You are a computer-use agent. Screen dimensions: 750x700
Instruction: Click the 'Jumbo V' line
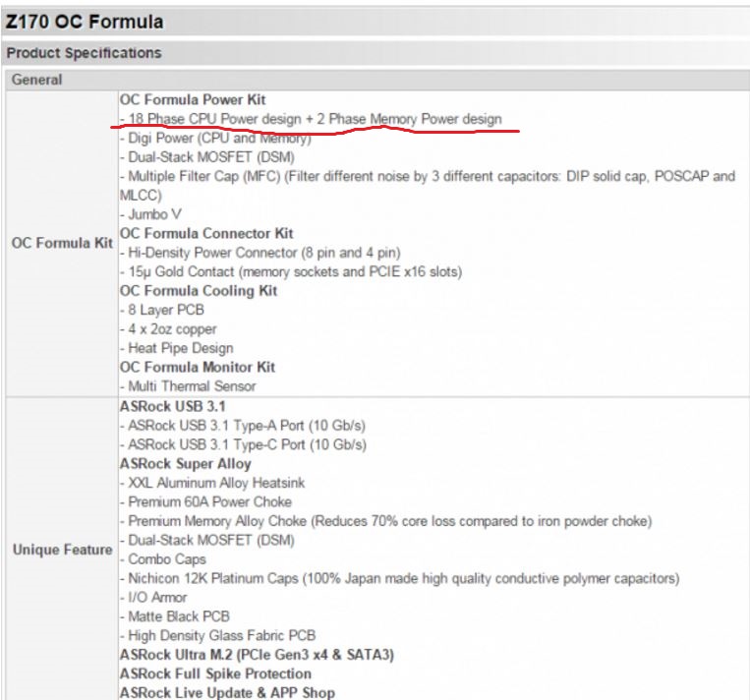pos(150,214)
